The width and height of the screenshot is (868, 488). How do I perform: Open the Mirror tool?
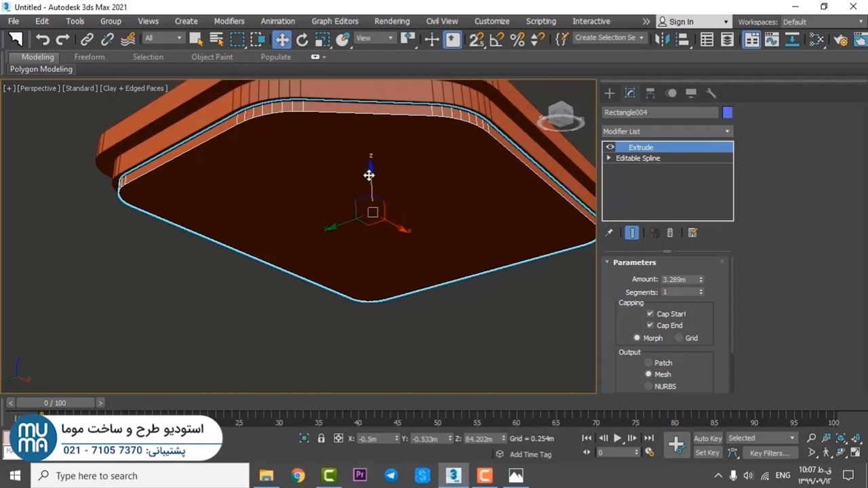662,39
